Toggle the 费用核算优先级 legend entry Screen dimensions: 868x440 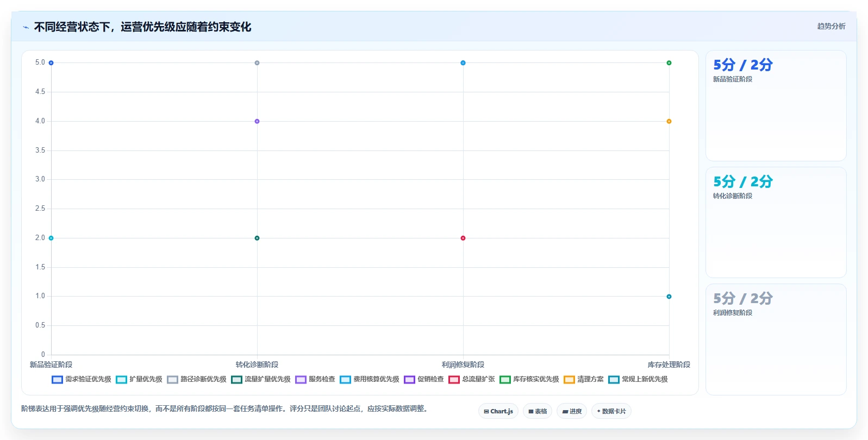[x=370, y=379]
